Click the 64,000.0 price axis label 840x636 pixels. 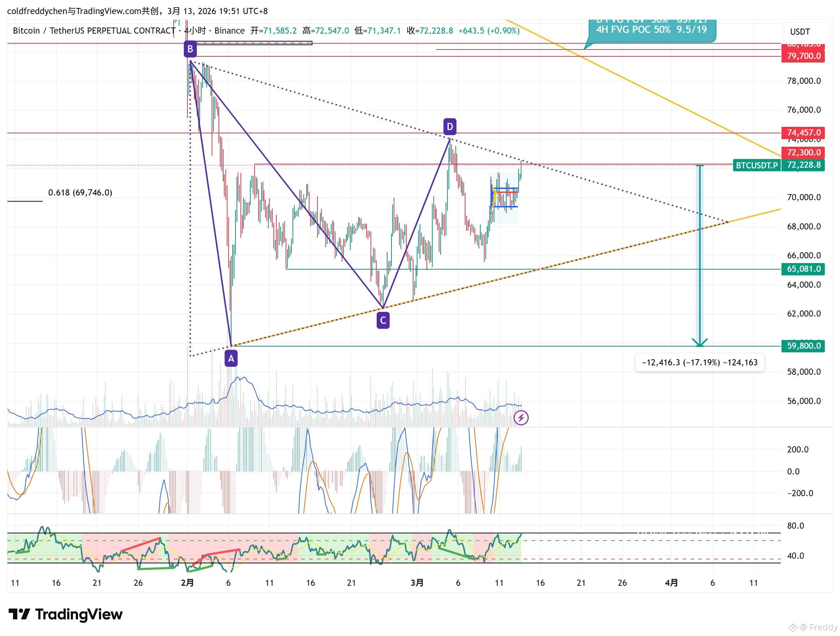(804, 284)
